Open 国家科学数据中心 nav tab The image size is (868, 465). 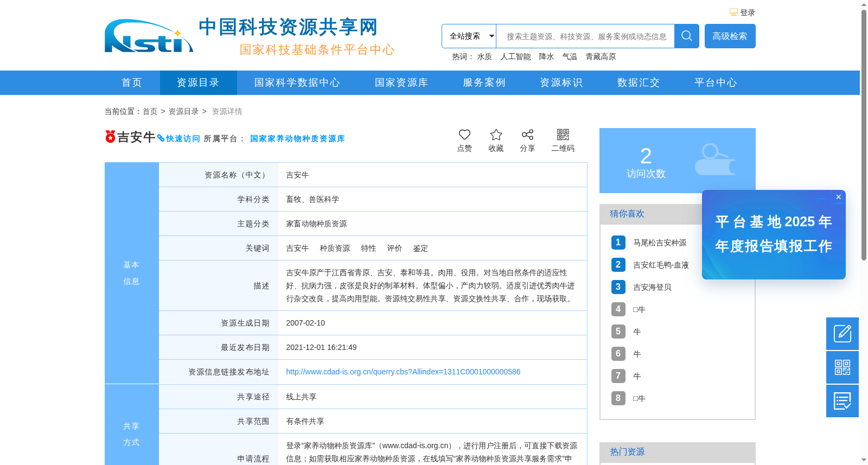[x=297, y=82]
